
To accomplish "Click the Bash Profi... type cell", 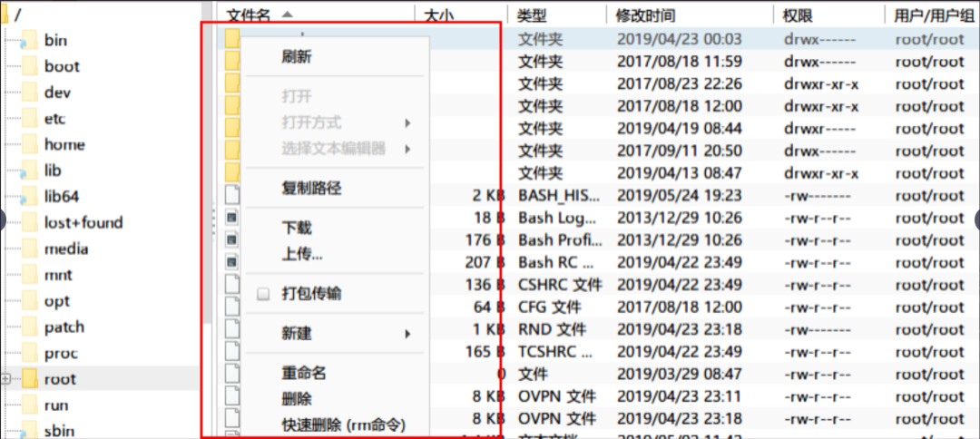I will [x=560, y=239].
